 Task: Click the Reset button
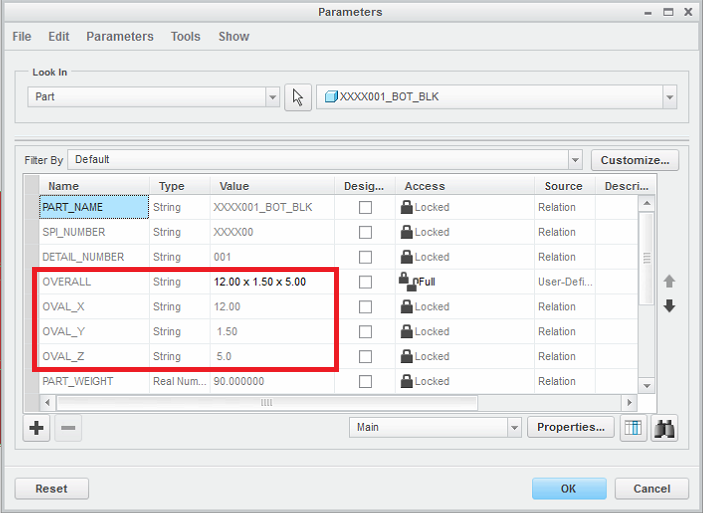(52, 488)
